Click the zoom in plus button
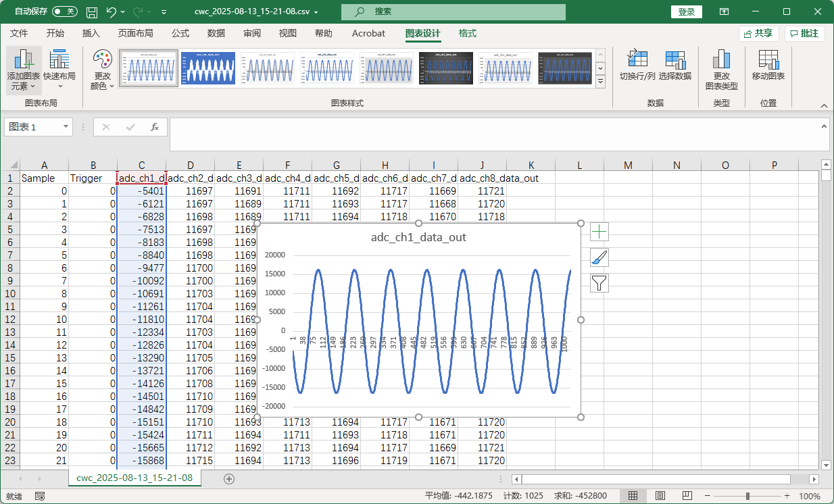This screenshot has height=504, width=834. pos(787,497)
